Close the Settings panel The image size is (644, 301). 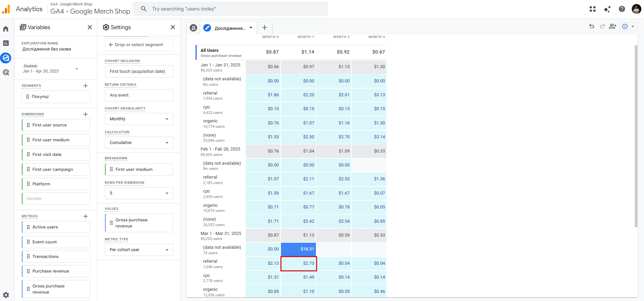[173, 27]
